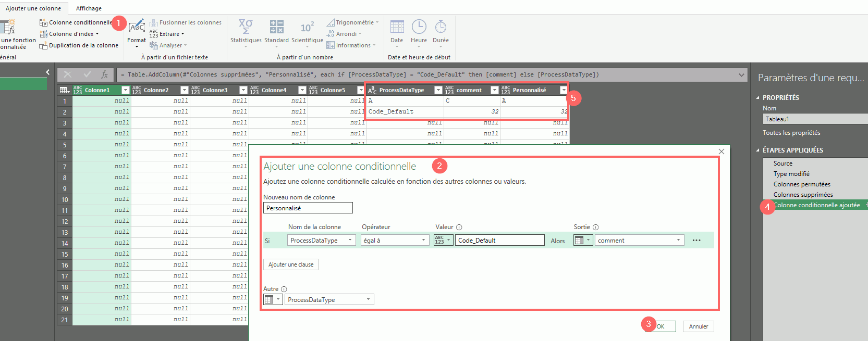The image size is (868, 341).
Task: Change the Autre type selector icon
Action: [x=273, y=299]
